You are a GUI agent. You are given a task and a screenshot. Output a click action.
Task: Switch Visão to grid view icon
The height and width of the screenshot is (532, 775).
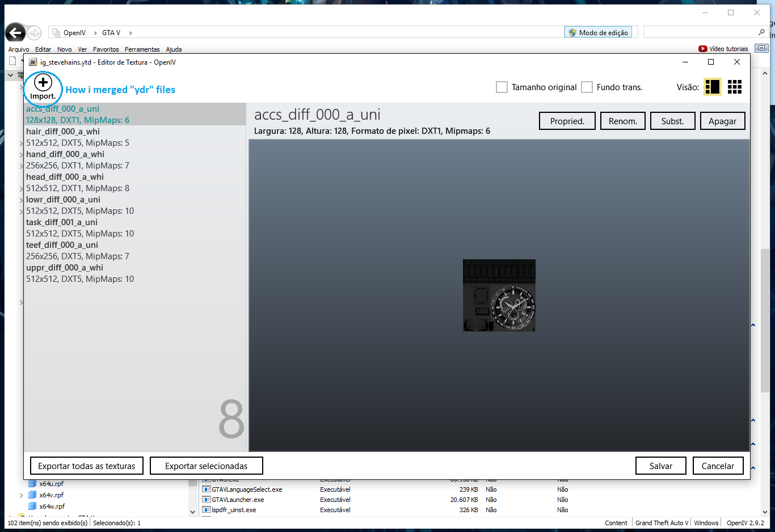[735, 87]
